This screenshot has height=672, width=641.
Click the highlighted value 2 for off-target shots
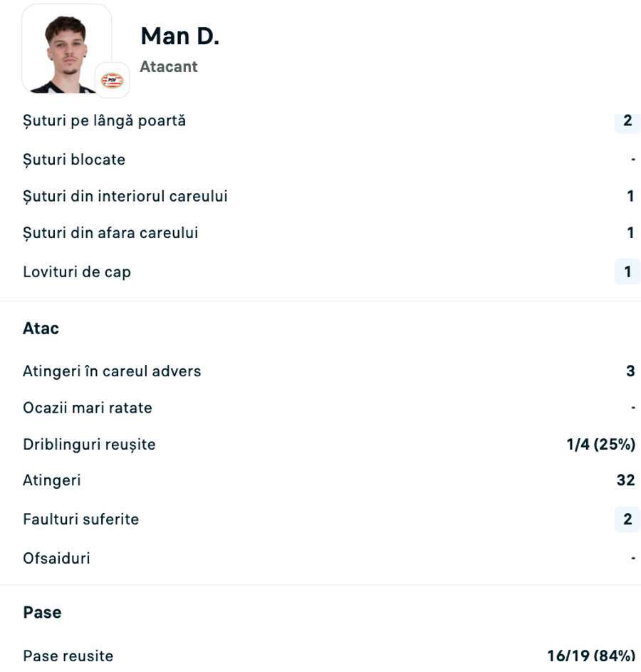(627, 120)
